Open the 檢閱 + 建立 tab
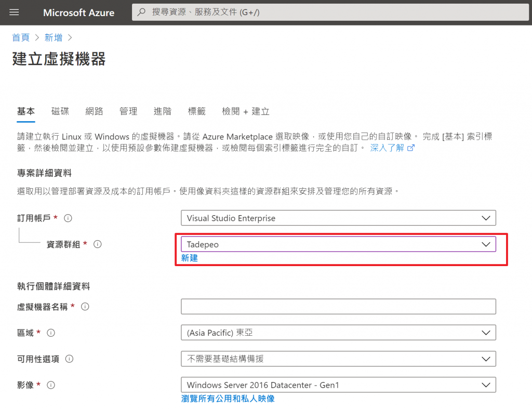Viewport: 532px width, 409px height. click(246, 111)
